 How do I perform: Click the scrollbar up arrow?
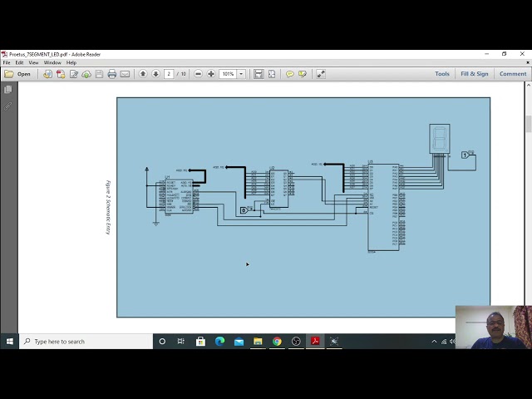click(529, 86)
